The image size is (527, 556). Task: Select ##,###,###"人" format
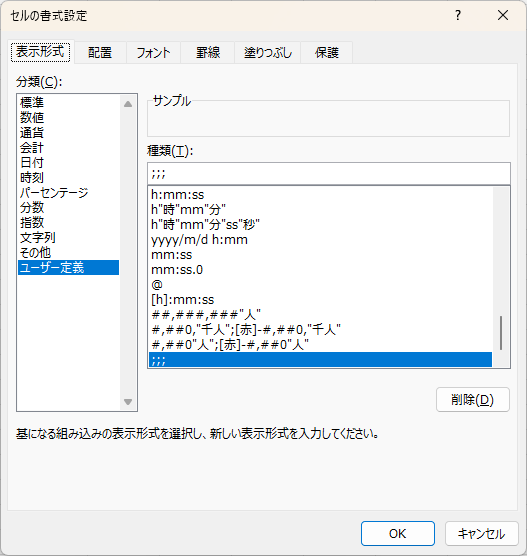pyautogui.click(x=321, y=315)
